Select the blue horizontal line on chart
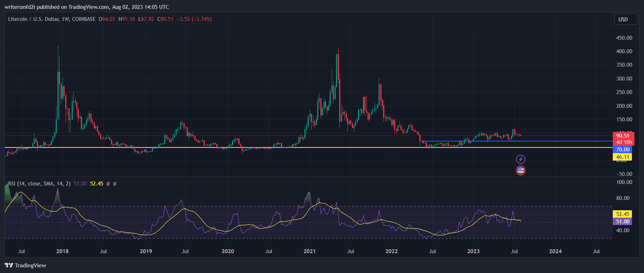The image size is (644, 273). (550, 141)
